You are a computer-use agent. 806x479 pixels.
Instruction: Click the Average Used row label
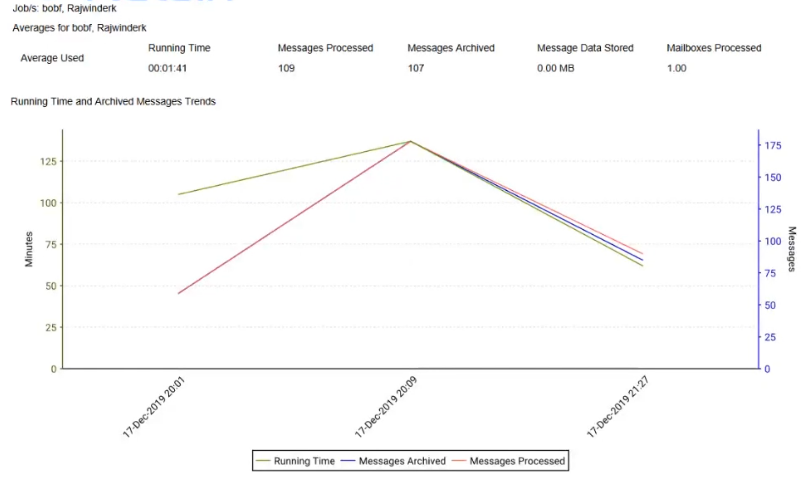click(x=52, y=58)
